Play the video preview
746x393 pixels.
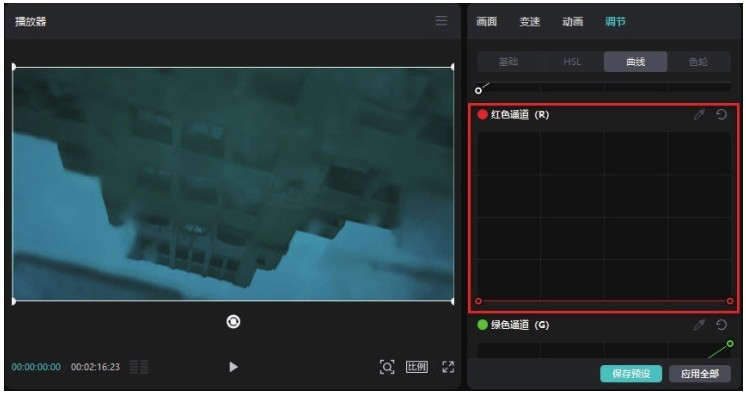coord(233,367)
